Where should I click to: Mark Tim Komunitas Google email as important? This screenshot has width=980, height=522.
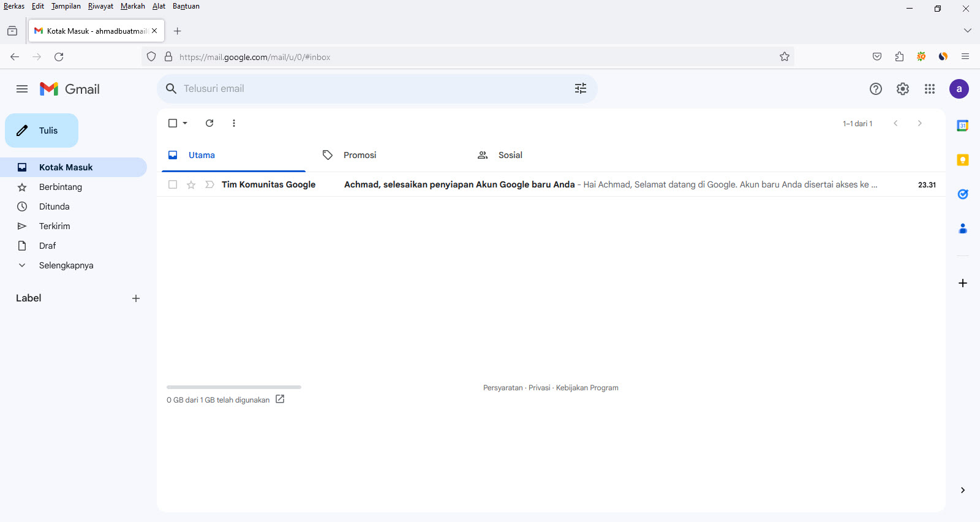click(x=209, y=184)
